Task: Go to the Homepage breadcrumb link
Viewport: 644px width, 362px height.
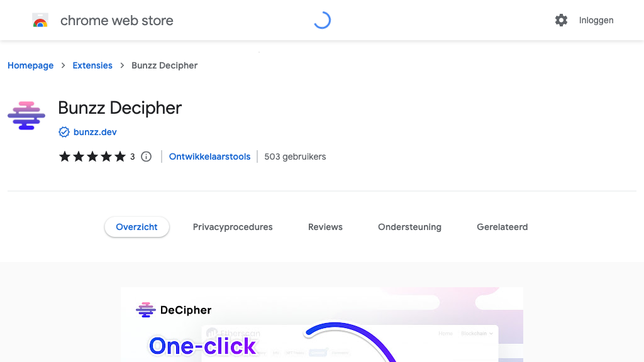Action: click(x=30, y=65)
